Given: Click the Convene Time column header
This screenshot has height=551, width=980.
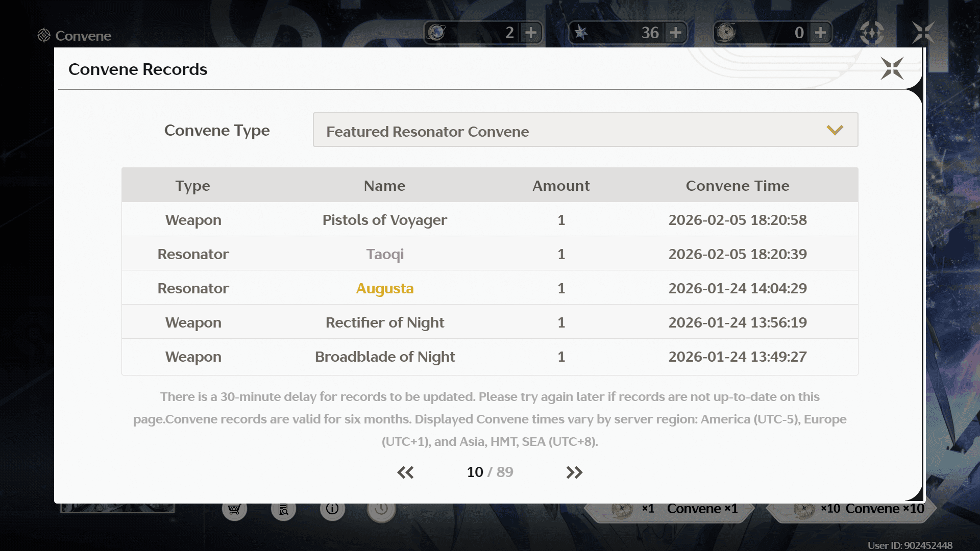Looking at the screenshot, I should pos(737,186).
